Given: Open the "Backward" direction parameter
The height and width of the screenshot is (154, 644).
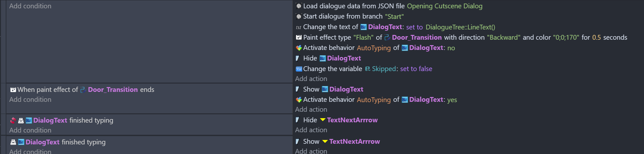Looking at the screenshot, I should coord(503,37).
